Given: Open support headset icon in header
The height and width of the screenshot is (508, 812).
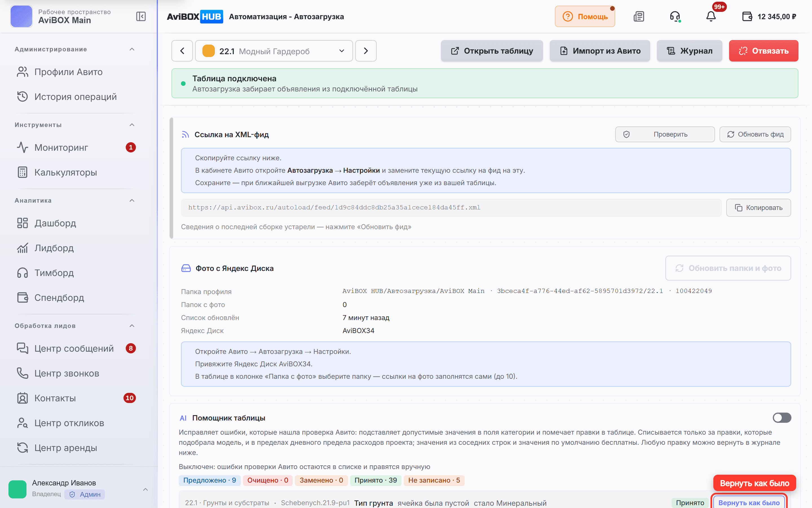Looking at the screenshot, I should [x=675, y=16].
